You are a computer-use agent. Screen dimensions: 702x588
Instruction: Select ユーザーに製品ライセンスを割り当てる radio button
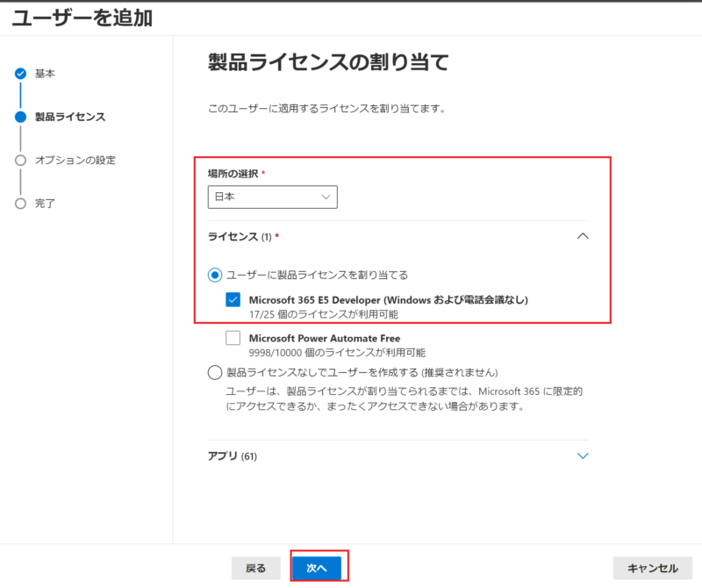click(215, 275)
